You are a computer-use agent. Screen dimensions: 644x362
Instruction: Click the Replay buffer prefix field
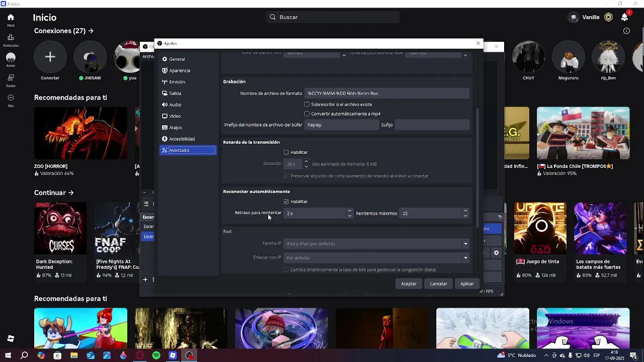click(x=341, y=125)
